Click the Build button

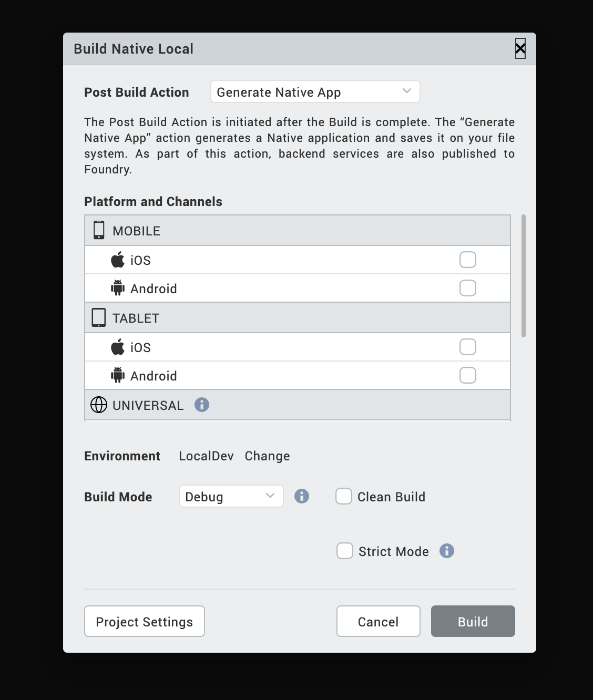point(473,621)
